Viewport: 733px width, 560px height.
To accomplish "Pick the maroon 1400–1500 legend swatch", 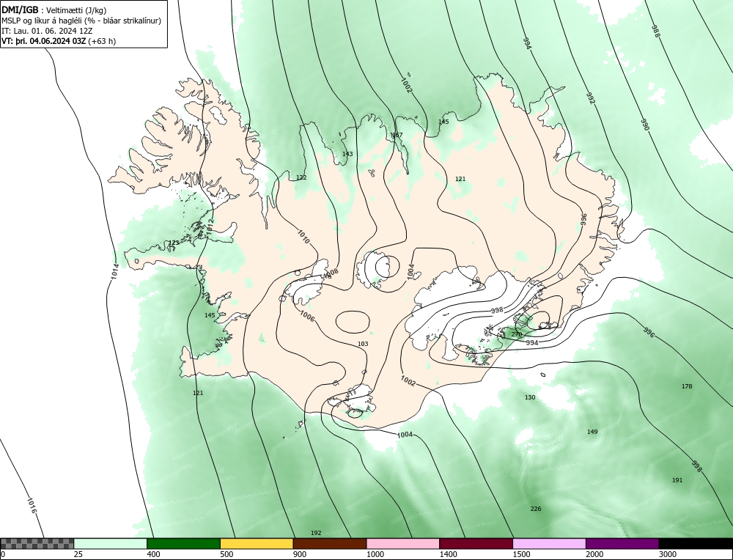I will click(476, 543).
